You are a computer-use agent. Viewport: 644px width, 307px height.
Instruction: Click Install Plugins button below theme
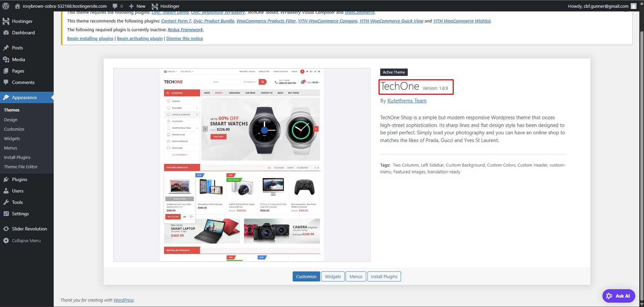[384, 276]
